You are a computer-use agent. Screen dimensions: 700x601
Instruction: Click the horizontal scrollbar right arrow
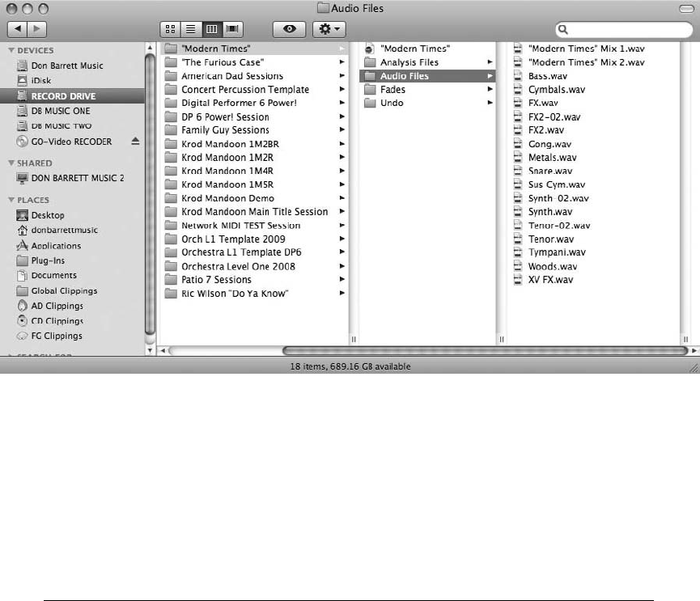694,351
